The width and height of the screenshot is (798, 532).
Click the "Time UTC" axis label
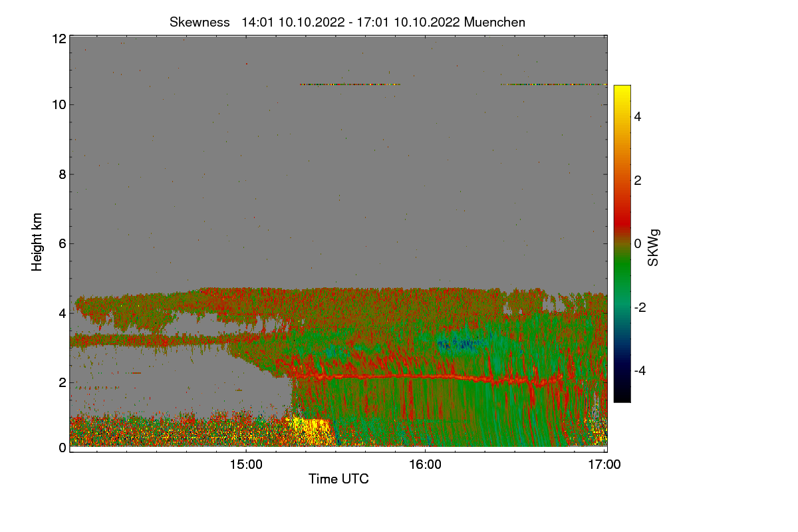(x=338, y=479)
